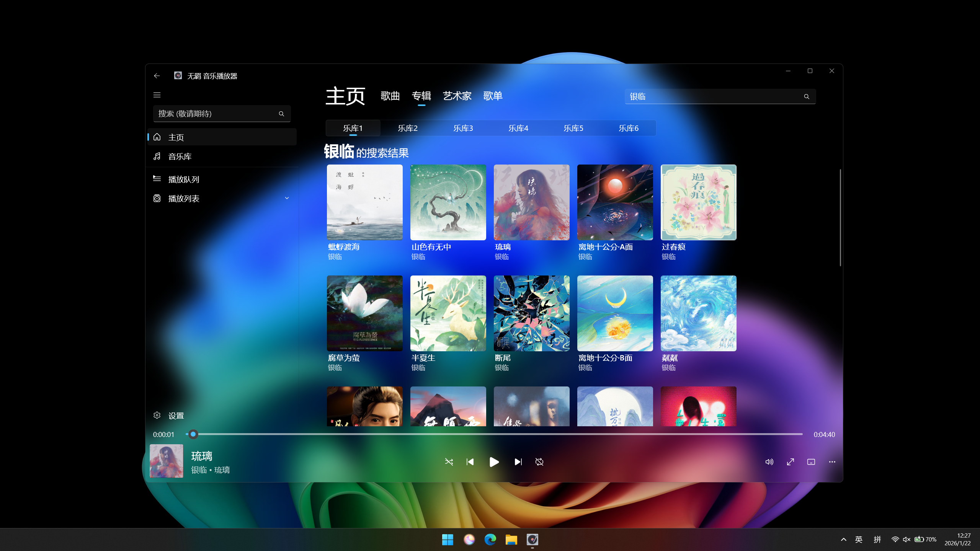The width and height of the screenshot is (980, 551).
Task: Switch to mini player mode
Action: 811,462
